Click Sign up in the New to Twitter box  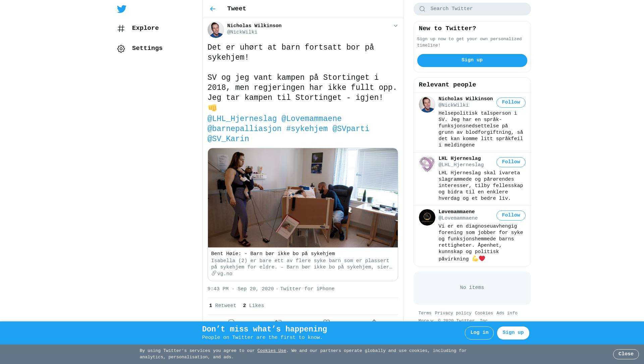point(472,60)
